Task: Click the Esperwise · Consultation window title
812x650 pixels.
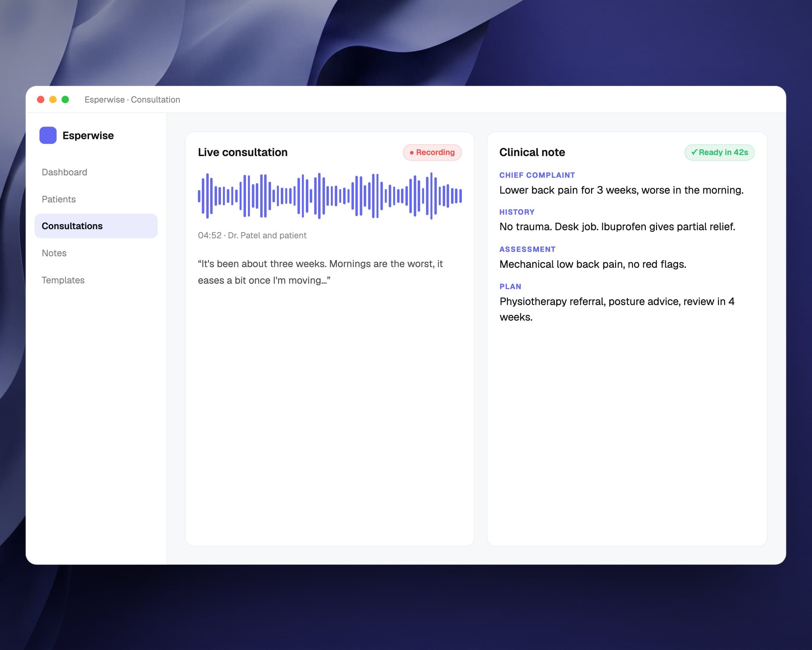Action: pyautogui.click(x=132, y=100)
